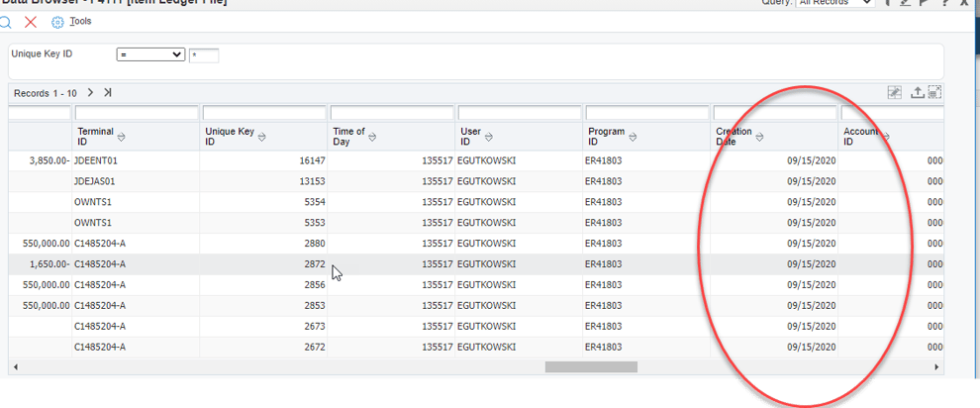980x408 pixels.
Task: Open the Query All Records dropdown
Action: point(836,3)
